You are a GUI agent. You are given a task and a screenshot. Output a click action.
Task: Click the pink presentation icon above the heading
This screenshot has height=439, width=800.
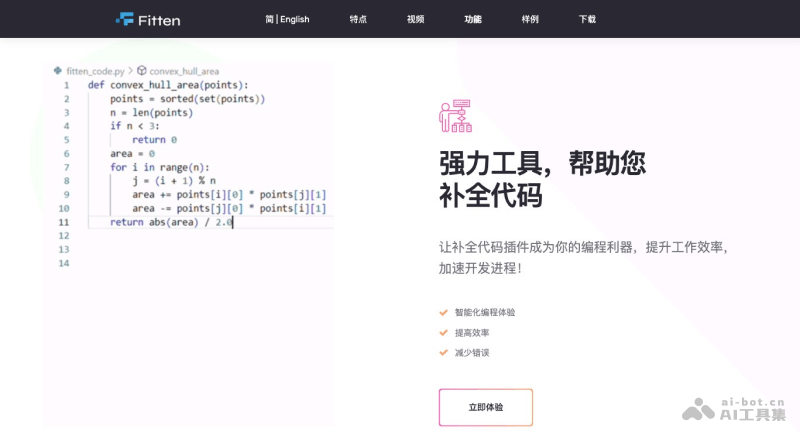point(455,116)
